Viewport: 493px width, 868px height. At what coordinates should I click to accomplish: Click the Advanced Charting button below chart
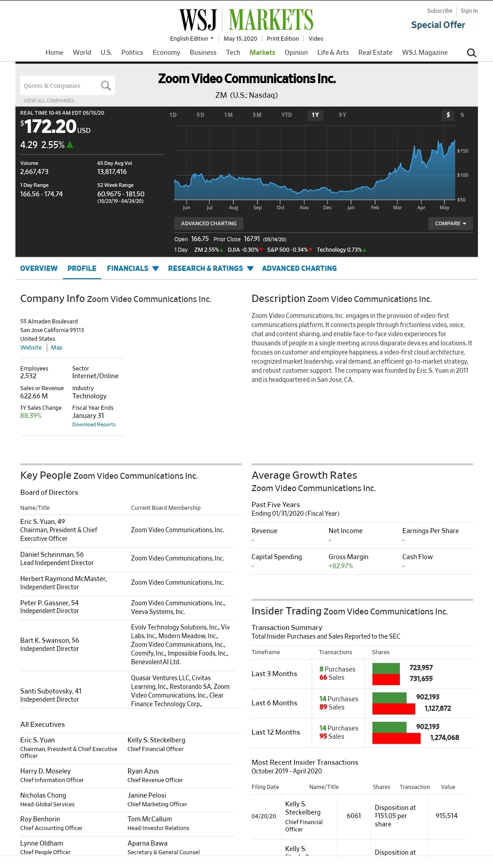tap(209, 223)
